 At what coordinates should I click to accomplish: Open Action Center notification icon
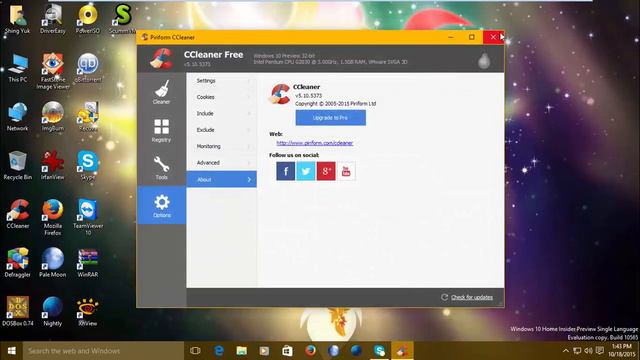click(x=600, y=351)
